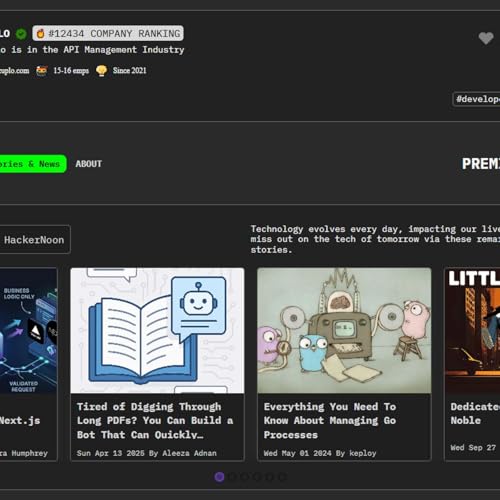
Task: Click the 'Since 2021' text
Action: coord(129,71)
